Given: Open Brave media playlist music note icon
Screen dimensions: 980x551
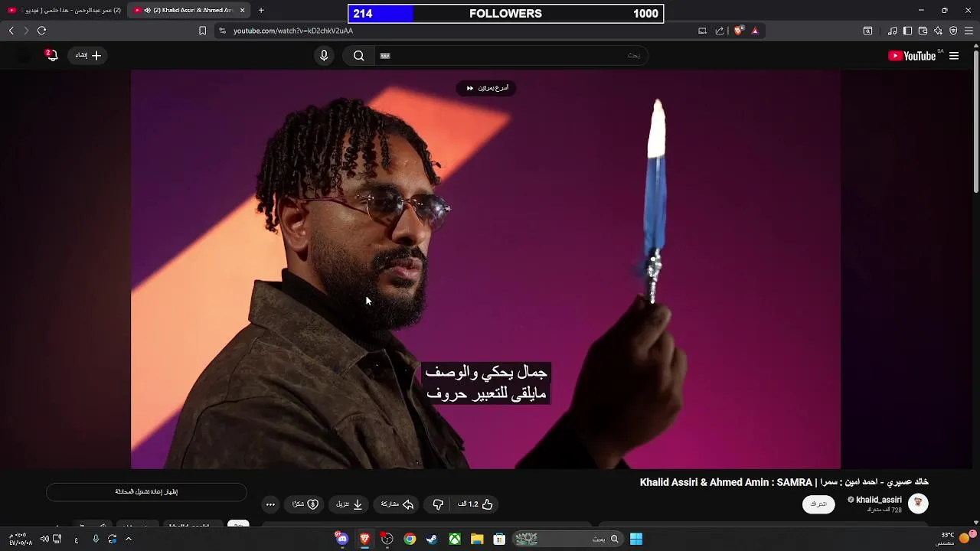Looking at the screenshot, I should click(892, 31).
